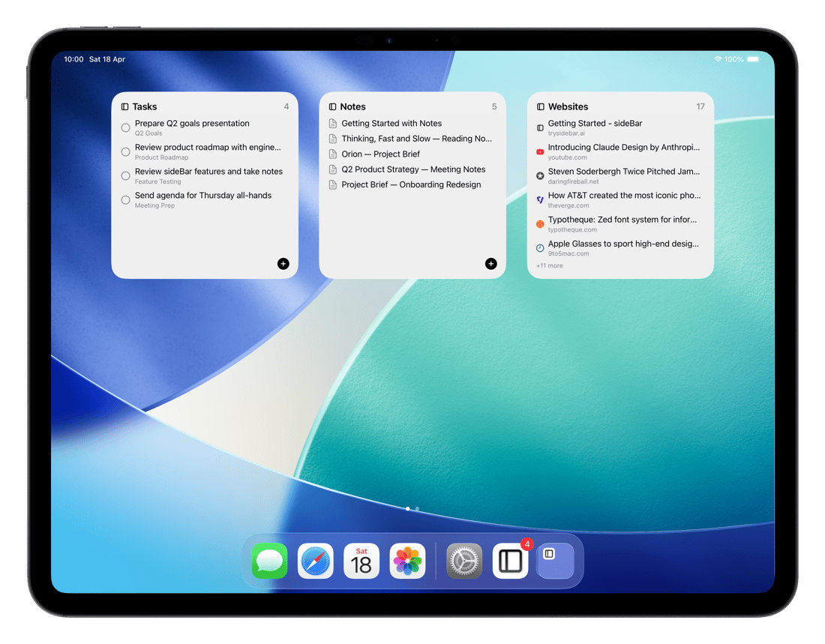825x644 pixels.
Task: Open task Review sideBar features and take notes
Action: click(208, 172)
